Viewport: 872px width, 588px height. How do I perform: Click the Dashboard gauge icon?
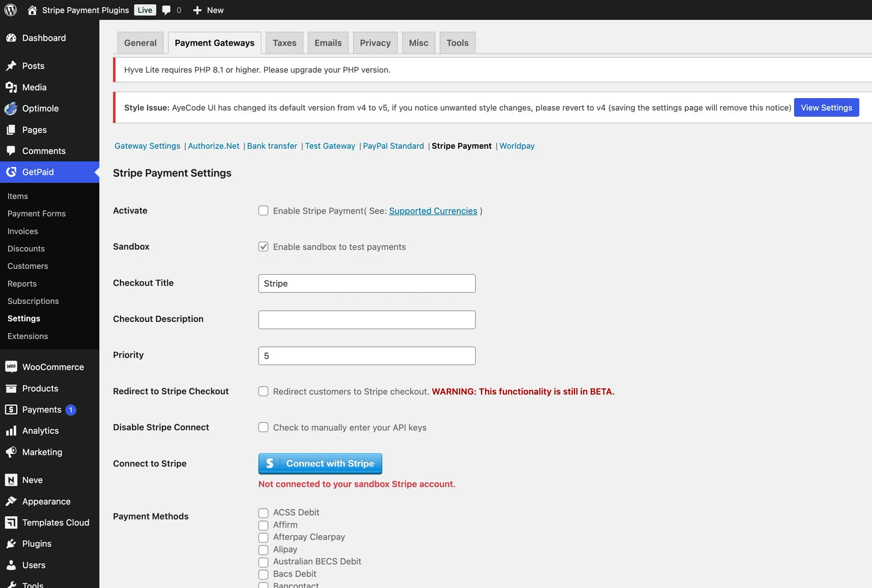click(x=11, y=38)
